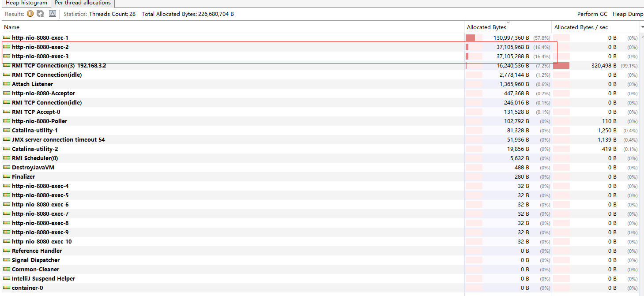This screenshot has height=296, width=644.
Task: Select the http-nio-8080-exec-5 thread row name
Action: click(x=40, y=195)
